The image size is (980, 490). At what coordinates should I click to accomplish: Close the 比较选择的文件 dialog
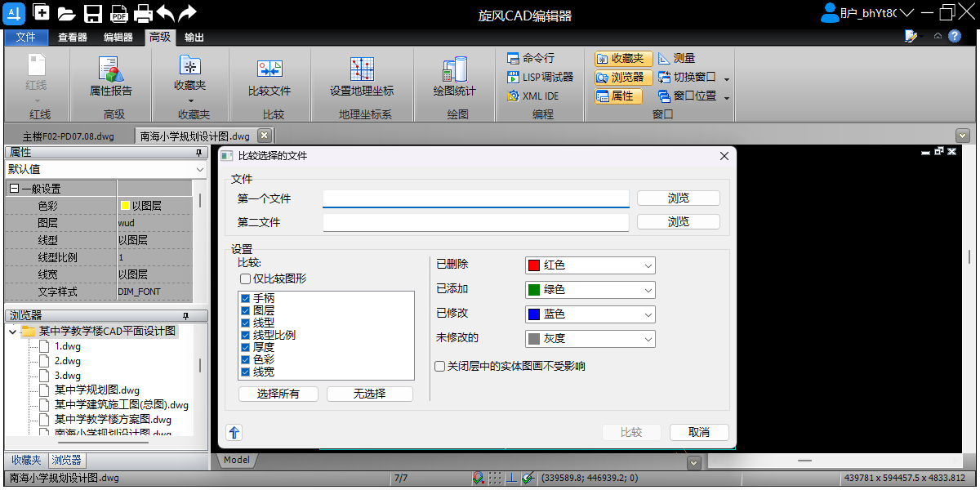(x=724, y=156)
